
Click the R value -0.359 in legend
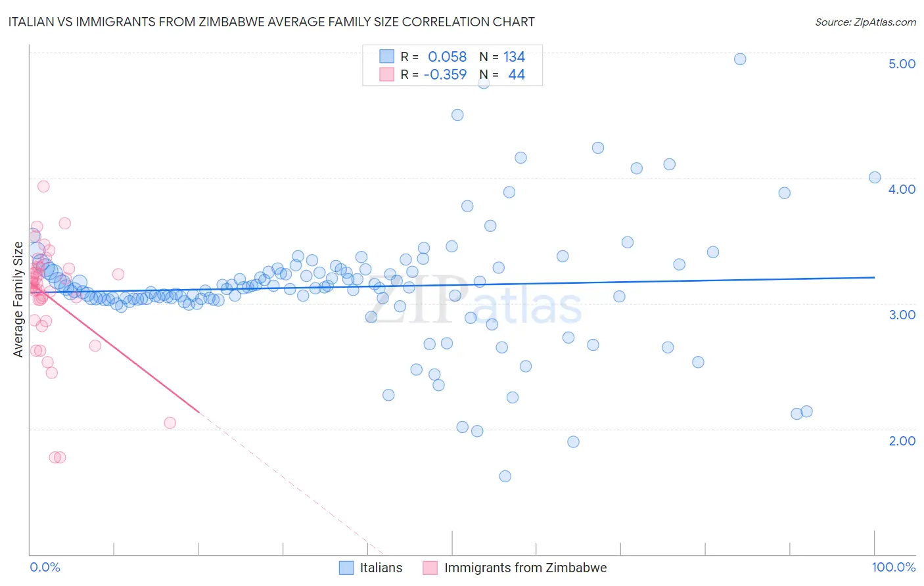[x=445, y=74]
